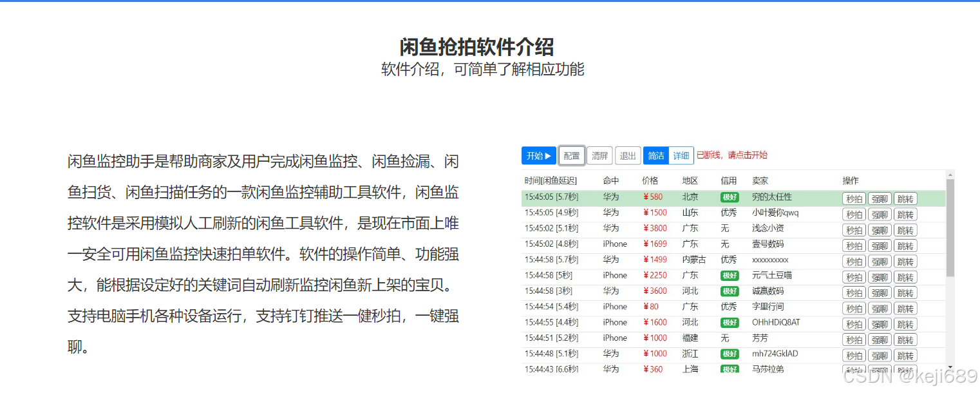Select the price ¥2250
Viewport: 980px width, 393px height.
point(655,275)
